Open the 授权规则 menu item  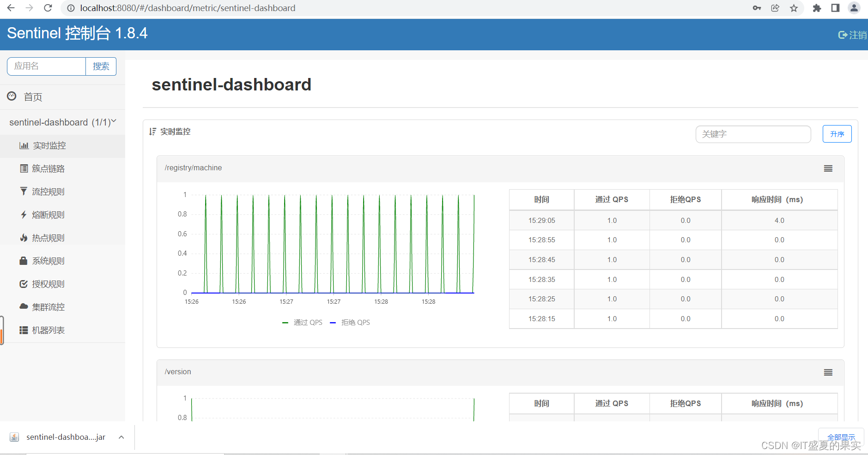(x=62, y=284)
